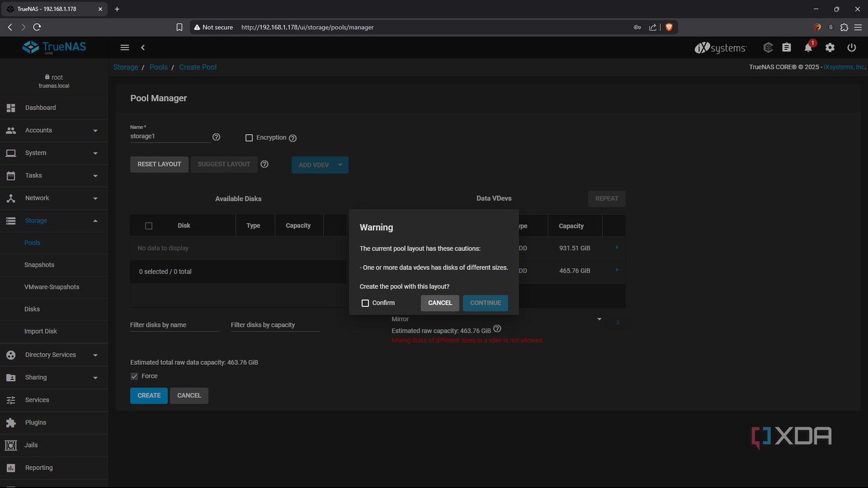
Task: Open Services in the sidebar
Action: pos(54,400)
